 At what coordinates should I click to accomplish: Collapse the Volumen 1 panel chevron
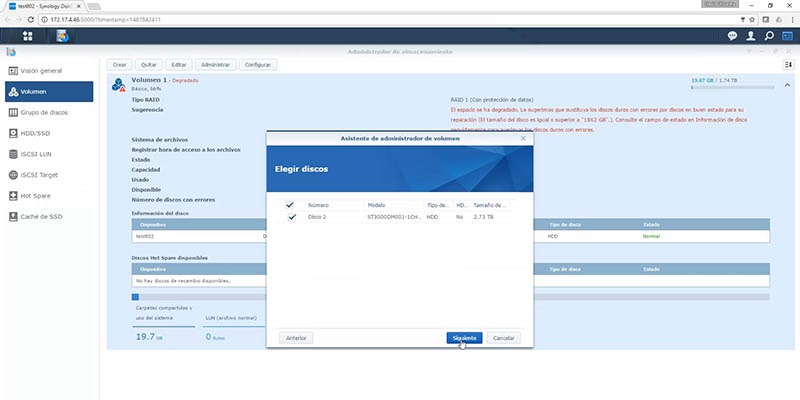tap(787, 85)
